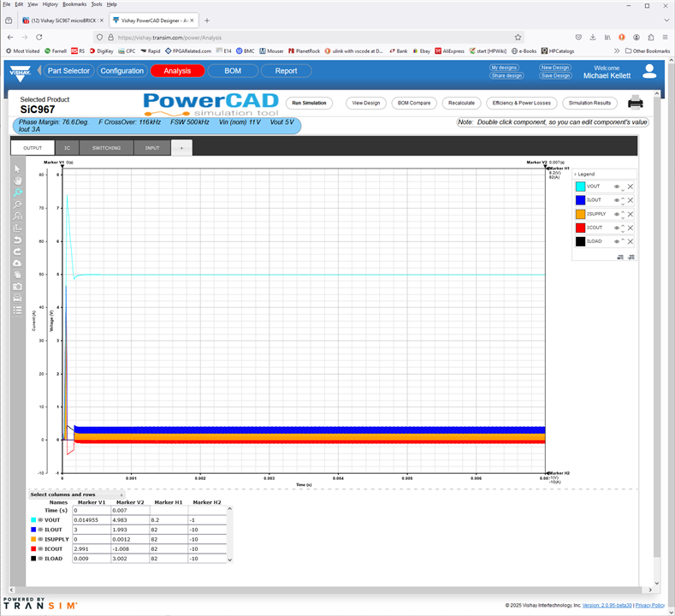Click the axes settings icon in graph toolbar

pos(17,228)
